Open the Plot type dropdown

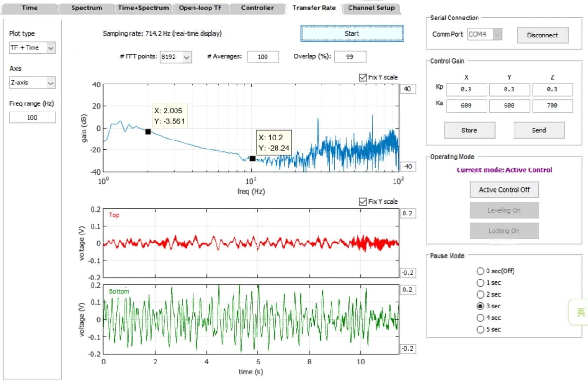(x=32, y=47)
